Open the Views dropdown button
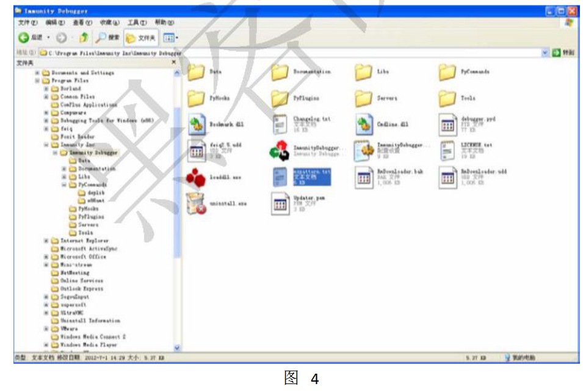The image size is (583, 392). tap(170, 38)
